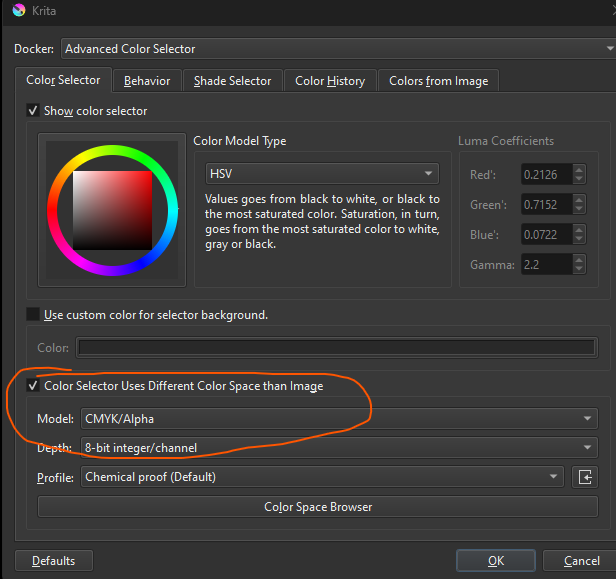Toggle Color Selector Uses Different Color Space
The width and height of the screenshot is (616, 579).
(x=34, y=386)
